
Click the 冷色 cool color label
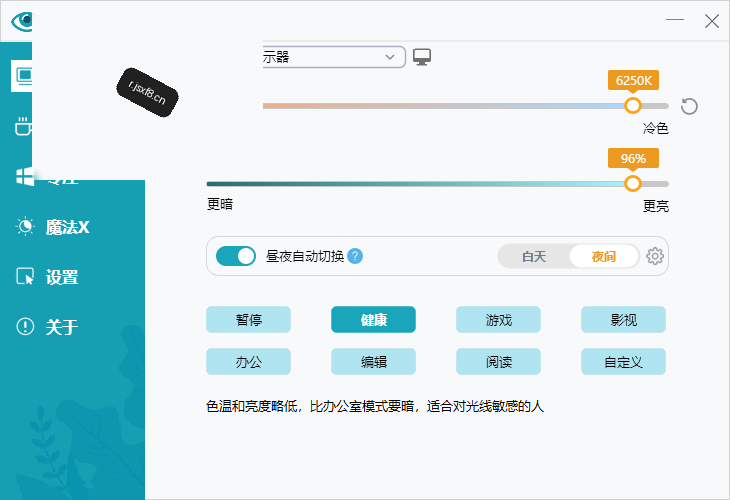[x=656, y=128]
